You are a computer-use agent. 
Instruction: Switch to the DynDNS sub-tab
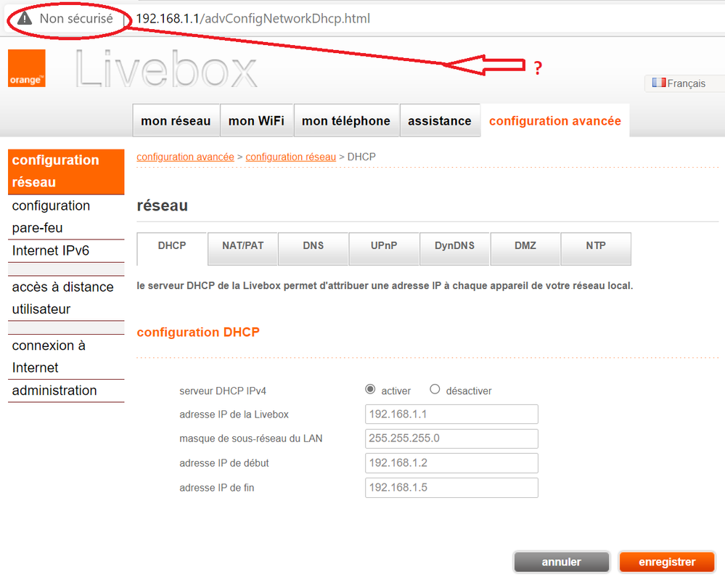click(454, 248)
